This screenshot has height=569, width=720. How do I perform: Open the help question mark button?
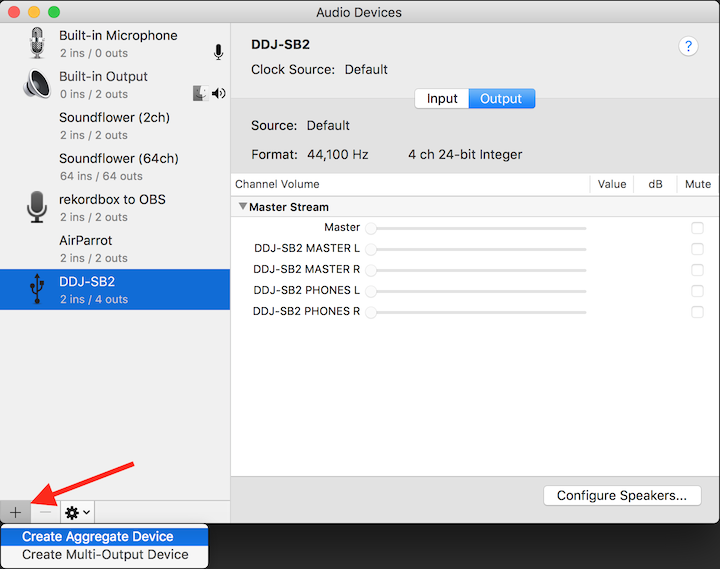click(x=688, y=46)
